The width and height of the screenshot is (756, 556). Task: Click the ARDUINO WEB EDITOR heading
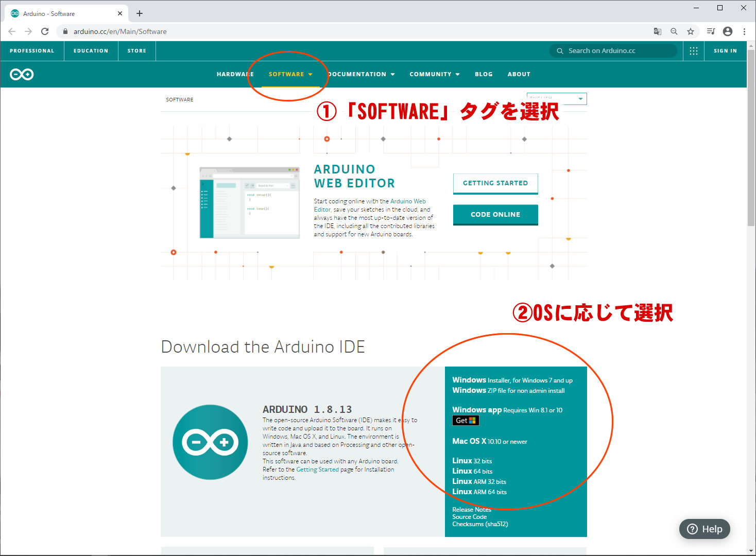coord(354,176)
